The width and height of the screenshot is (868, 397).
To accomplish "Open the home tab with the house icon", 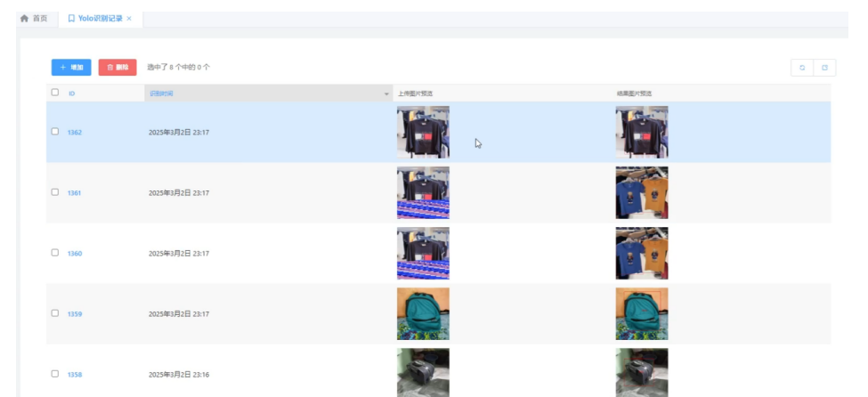I will coord(34,19).
